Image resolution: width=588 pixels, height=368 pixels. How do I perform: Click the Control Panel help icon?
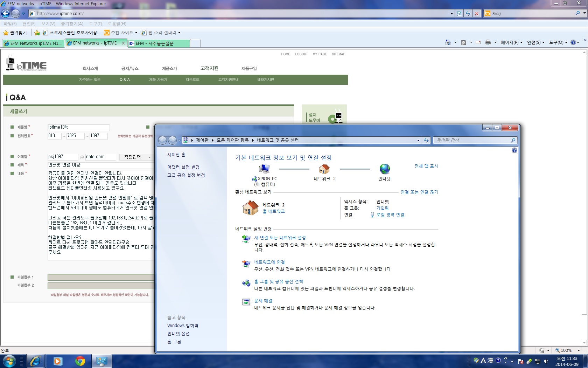click(x=514, y=150)
